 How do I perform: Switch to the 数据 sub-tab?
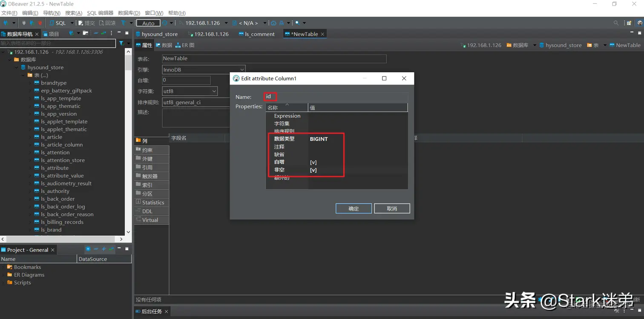(x=164, y=45)
